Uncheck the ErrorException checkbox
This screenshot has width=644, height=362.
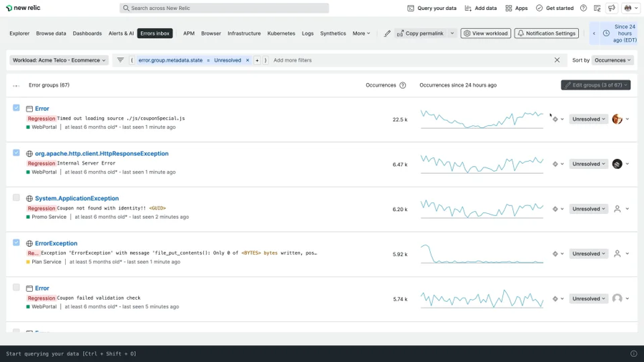(x=16, y=243)
